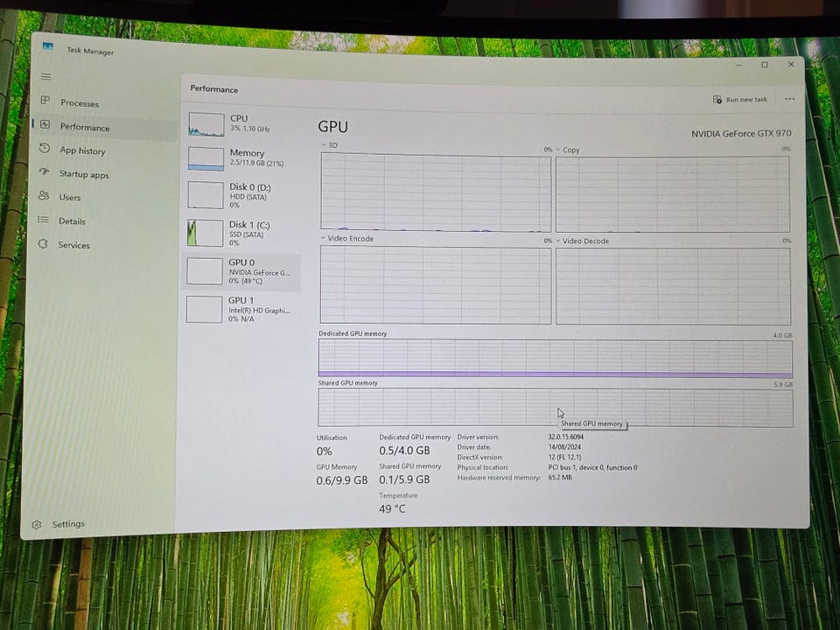Click the Processes icon in sidebar
This screenshot has height=630, width=840.
(45, 101)
